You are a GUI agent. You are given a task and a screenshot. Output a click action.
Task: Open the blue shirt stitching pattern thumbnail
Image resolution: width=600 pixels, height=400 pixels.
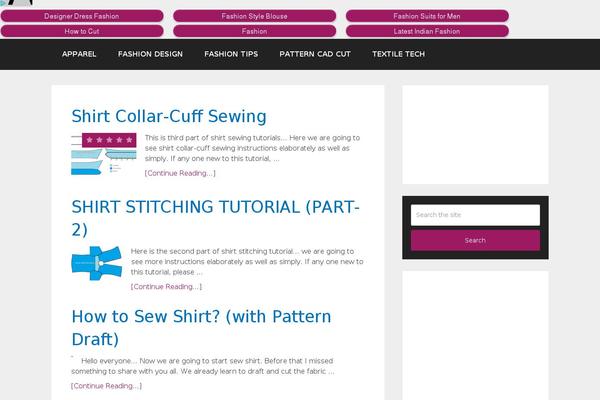point(97,263)
